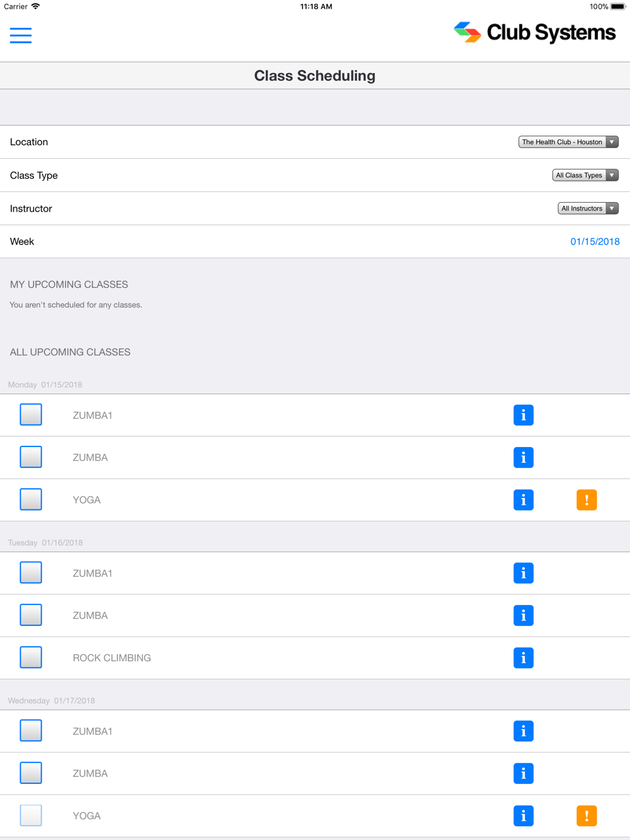Change the week date 01/15/2018
The height and width of the screenshot is (840, 630).
595,242
